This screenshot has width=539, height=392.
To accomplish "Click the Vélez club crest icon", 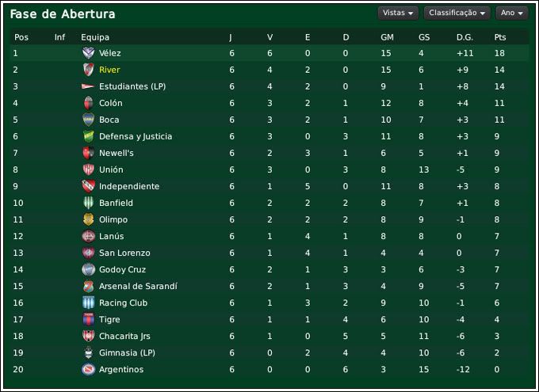I will (88, 53).
